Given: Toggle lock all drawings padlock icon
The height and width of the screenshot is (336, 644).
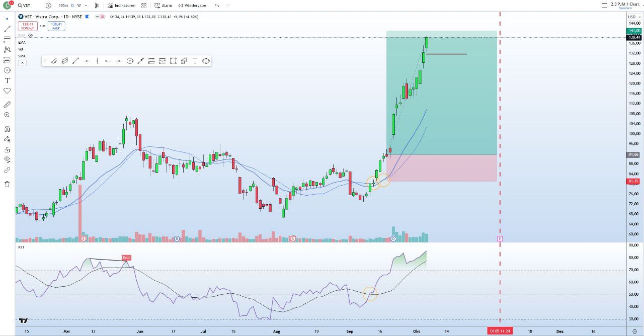Looking at the screenshot, I should pos(7,149).
